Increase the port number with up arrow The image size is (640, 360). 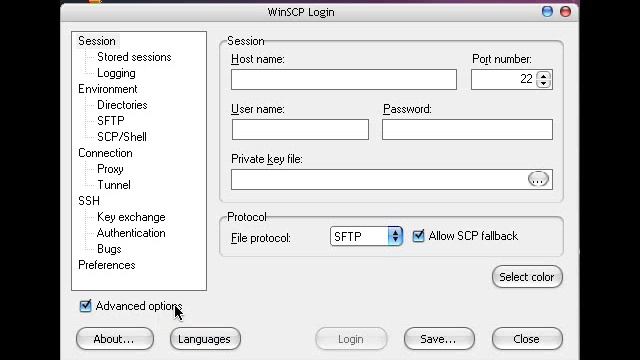[543, 75]
